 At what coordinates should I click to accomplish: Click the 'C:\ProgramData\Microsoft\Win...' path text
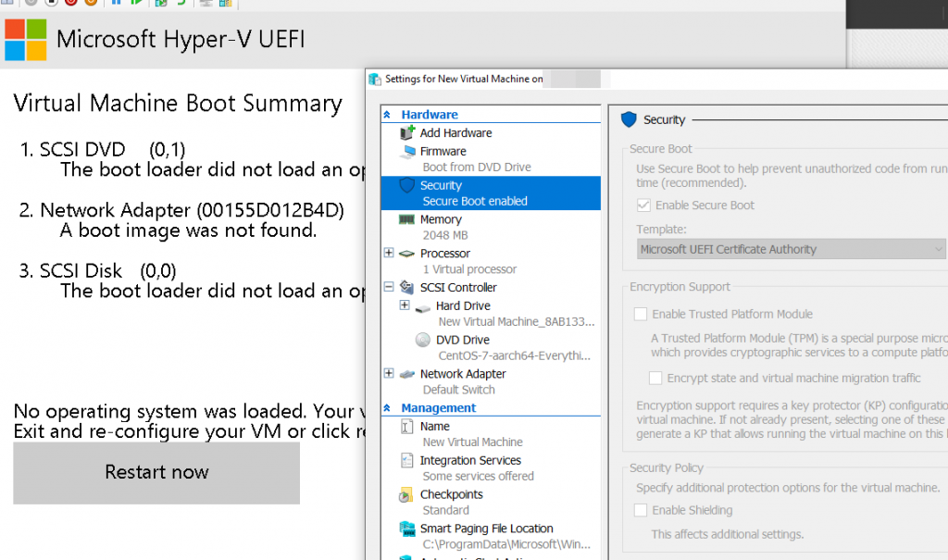pyautogui.click(x=506, y=544)
